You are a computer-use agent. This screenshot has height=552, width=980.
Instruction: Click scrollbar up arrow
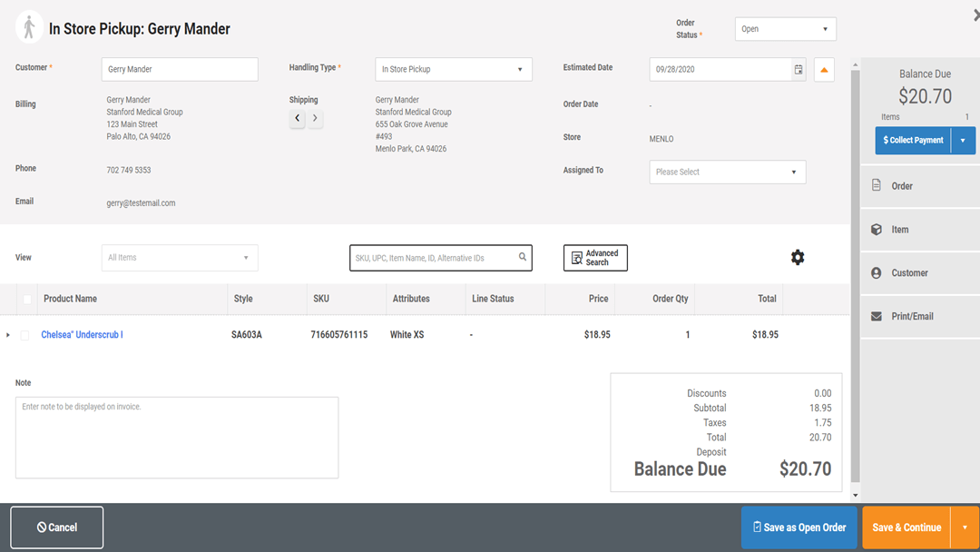855,65
